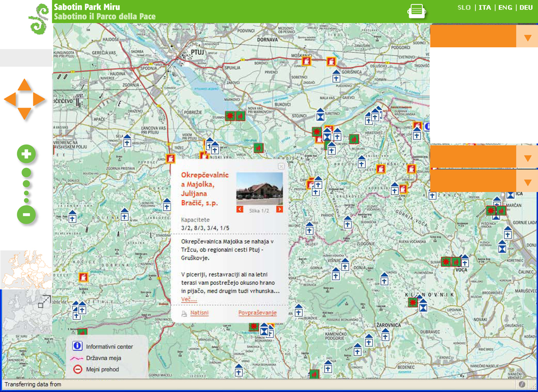Switch language to ENG

click(x=505, y=7)
